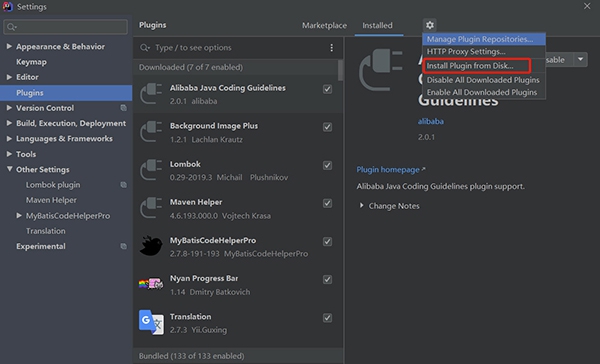The image size is (600, 364).
Task: Click the project-level icon beside Lombok plugin
Action: point(123,185)
